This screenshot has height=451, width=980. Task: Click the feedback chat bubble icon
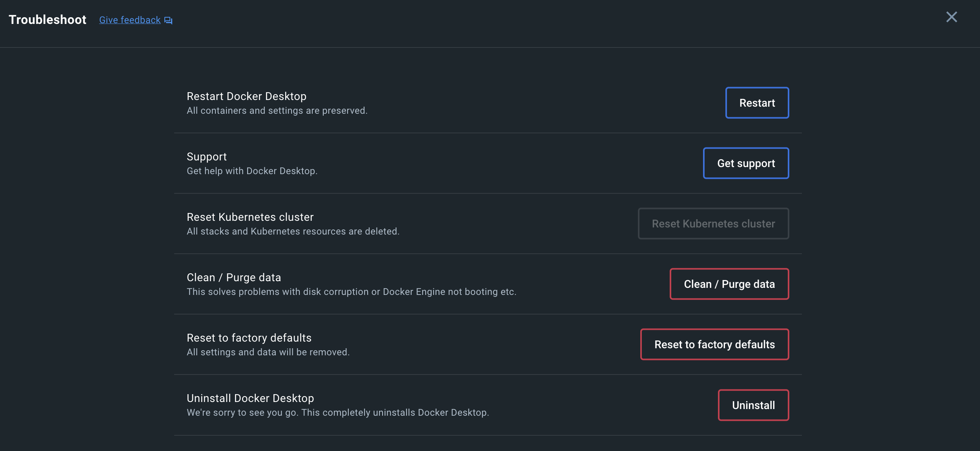click(x=168, y=20)
